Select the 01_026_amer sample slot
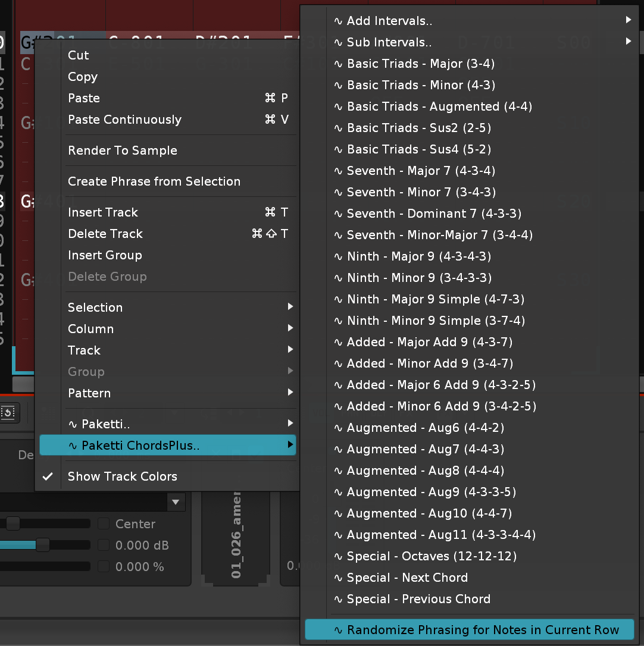 (237, 535)
